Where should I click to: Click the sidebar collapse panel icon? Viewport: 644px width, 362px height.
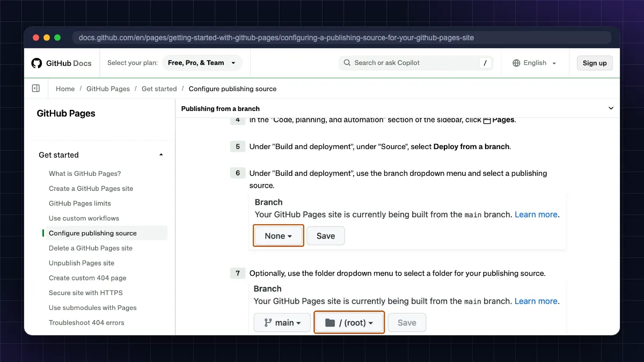(x=36, y=88)
